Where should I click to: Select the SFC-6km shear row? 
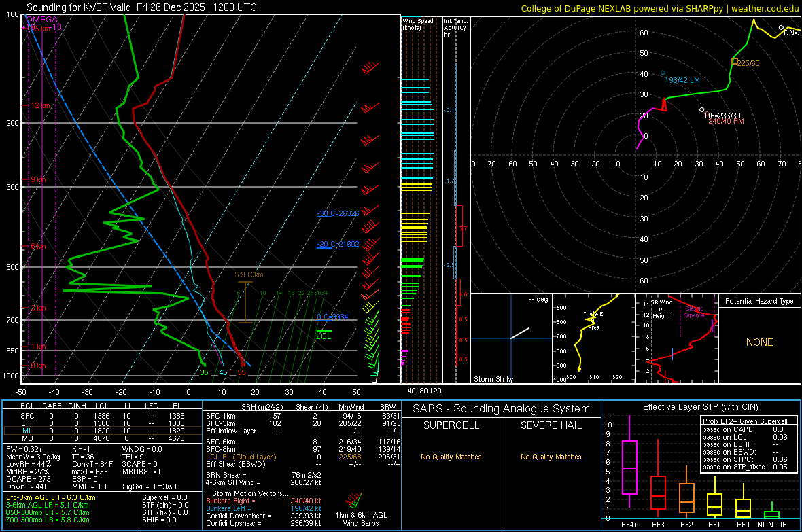pos(303,442)
